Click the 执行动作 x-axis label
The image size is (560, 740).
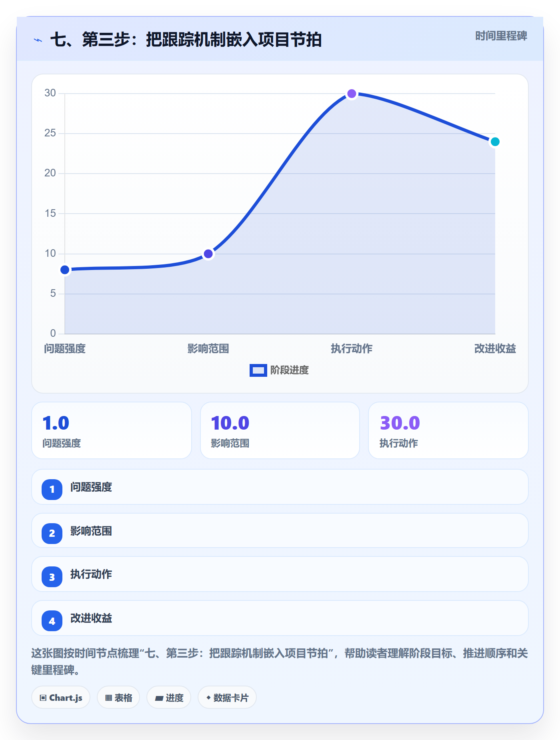(x=352, y=349)
